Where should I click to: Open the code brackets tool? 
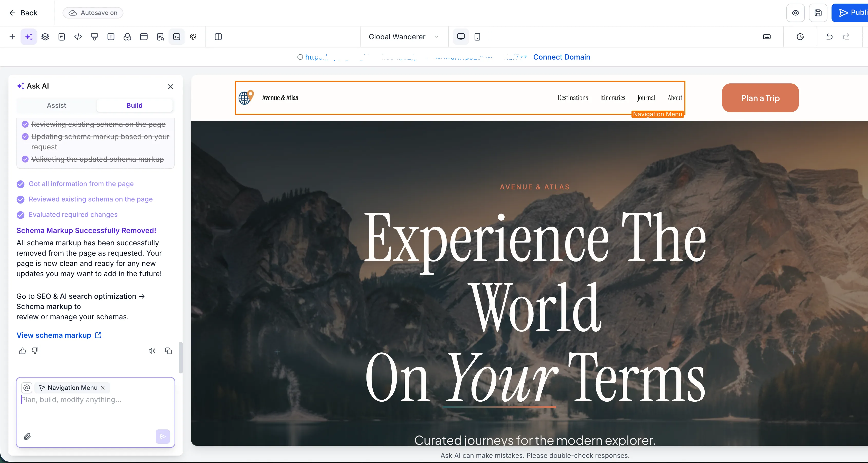pyautogui.click(x=78, y=37)
